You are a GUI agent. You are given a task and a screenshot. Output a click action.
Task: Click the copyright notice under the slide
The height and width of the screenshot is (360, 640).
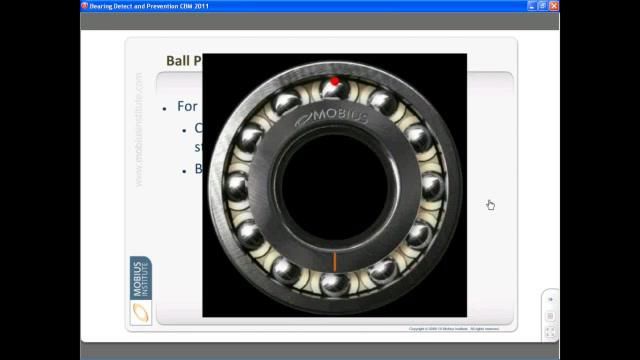(x=454, y=329)
